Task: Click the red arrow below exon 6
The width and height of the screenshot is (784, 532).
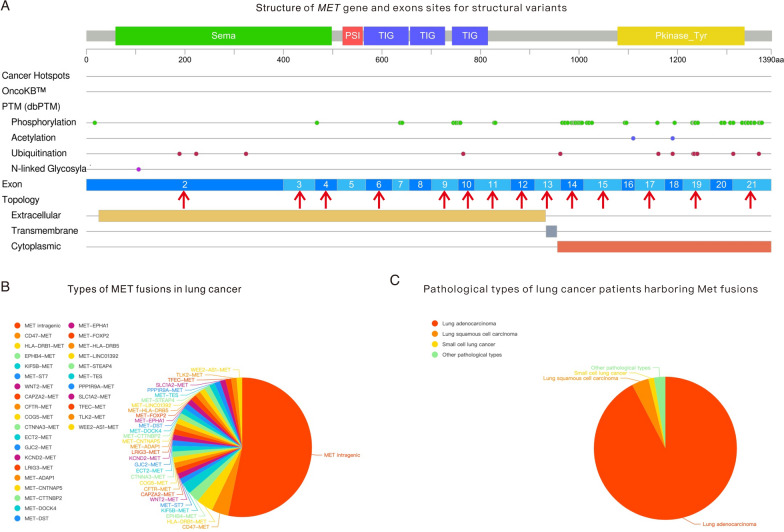Action: click(x=379, y=201)
